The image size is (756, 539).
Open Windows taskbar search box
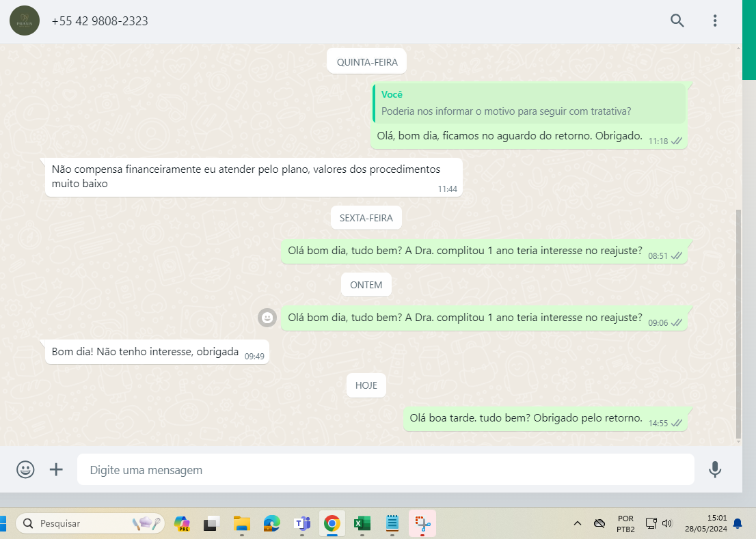[91, 523]
